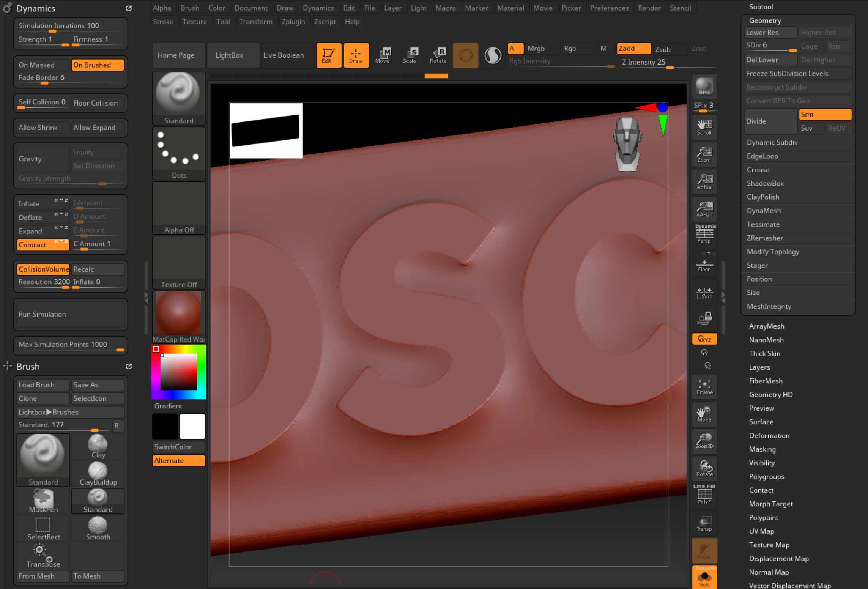Toggle the Zadd mode

click(633, 49)
